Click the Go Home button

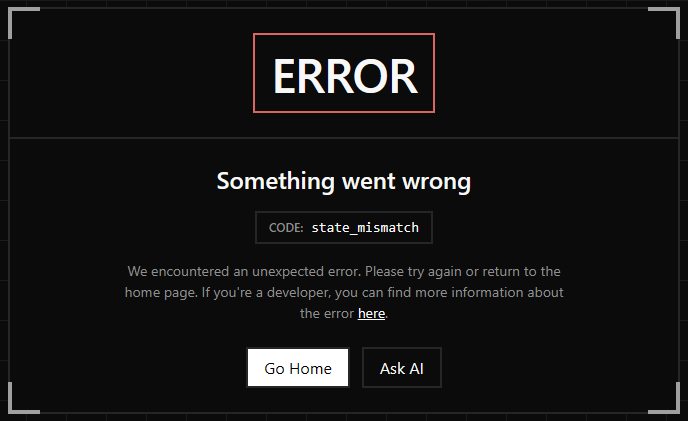coord(298,368)
